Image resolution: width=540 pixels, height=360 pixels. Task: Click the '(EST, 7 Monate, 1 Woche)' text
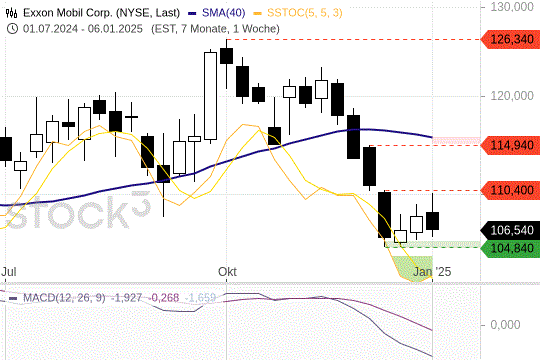pyautogui.click(x=215, y=29)
